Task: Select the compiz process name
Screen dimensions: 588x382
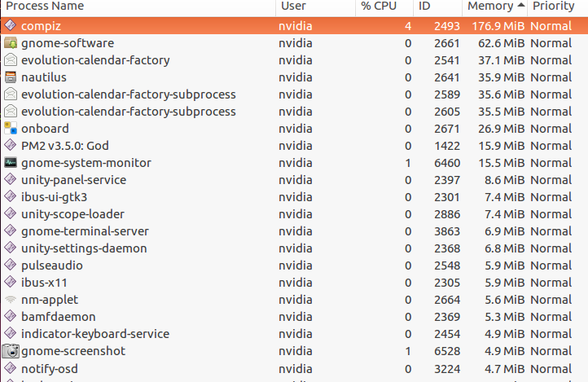Action: click(x=41, y=26)
